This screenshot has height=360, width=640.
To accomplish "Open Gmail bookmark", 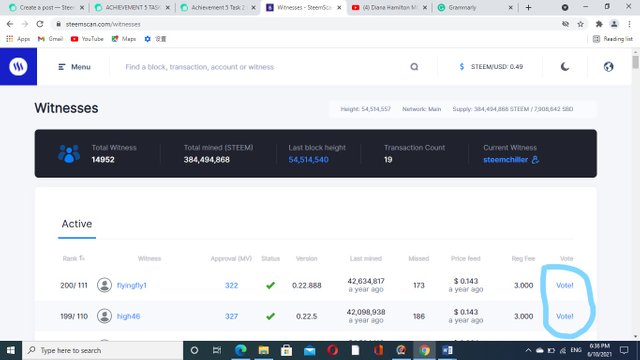I will click(50, 39).
